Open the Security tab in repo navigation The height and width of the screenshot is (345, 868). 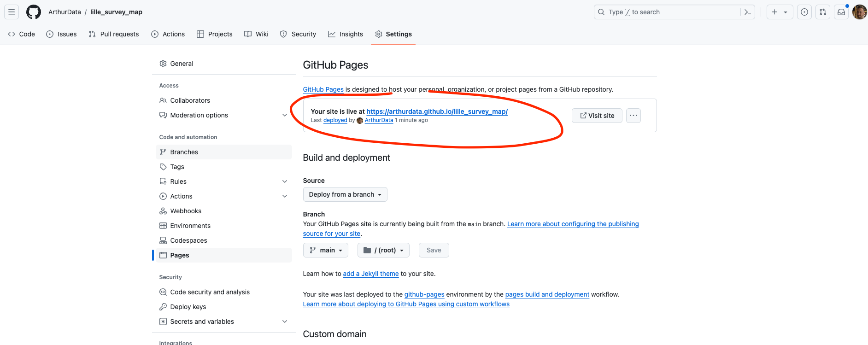click(298, 34)
